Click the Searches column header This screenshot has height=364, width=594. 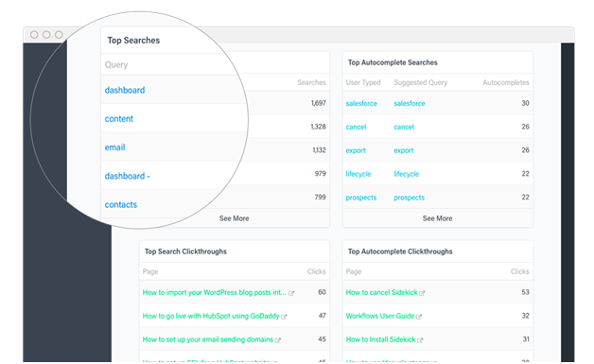pos(311,82)
